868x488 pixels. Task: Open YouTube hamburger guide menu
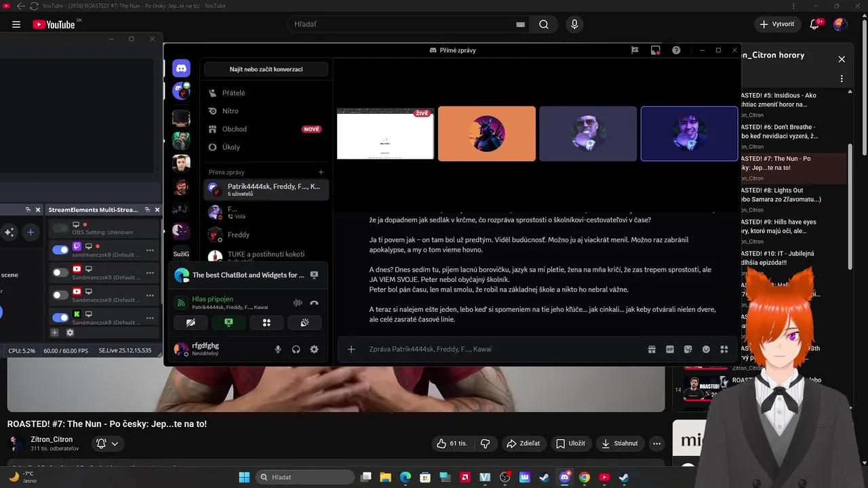tap(16, 24)
